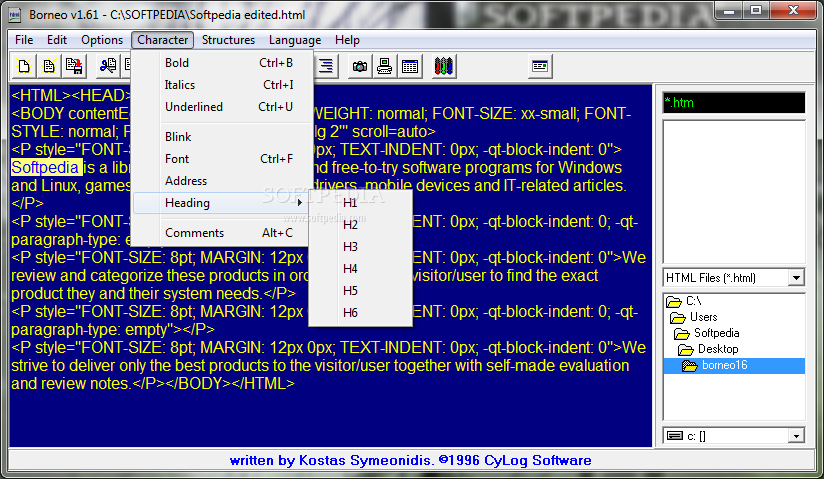This screenshot has width=824, height=479.
Task: Click the empty file list box
Action: pyautogui.click(x=734, y=192)
